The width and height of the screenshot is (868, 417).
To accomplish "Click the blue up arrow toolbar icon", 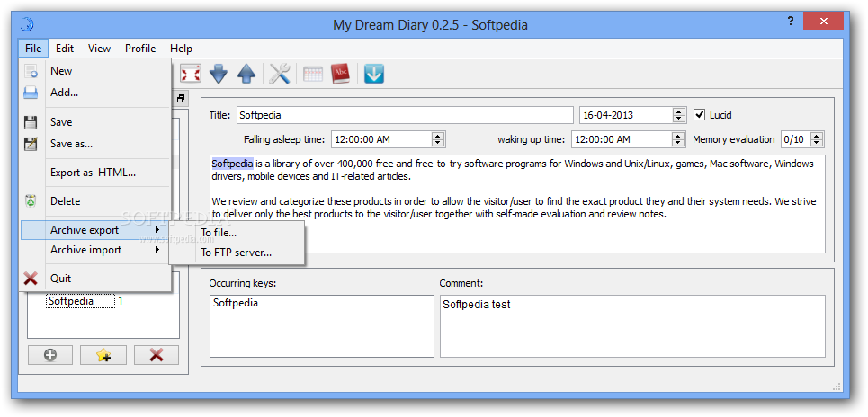I will (x=246, y=74).
